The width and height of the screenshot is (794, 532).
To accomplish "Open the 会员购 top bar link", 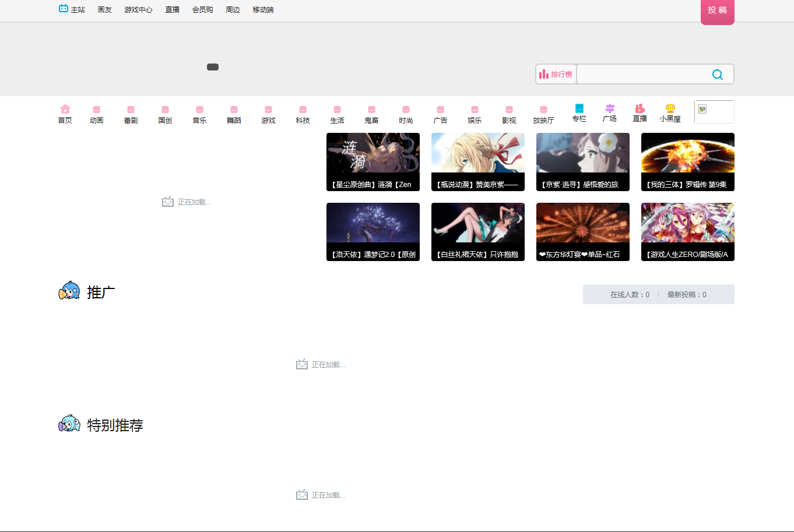I will point(203,10).
